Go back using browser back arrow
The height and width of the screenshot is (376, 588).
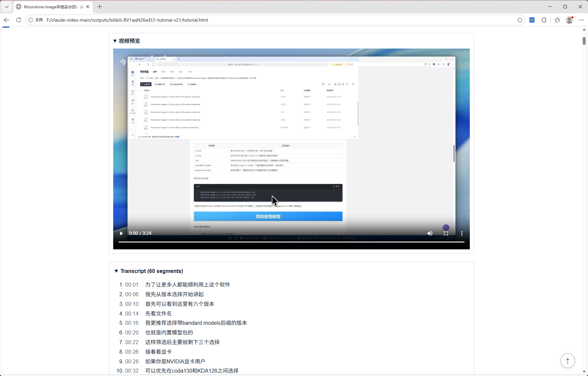coord(7,20)
